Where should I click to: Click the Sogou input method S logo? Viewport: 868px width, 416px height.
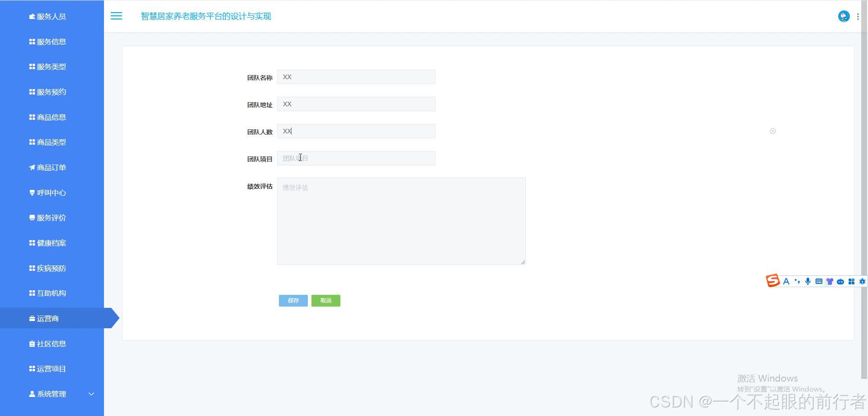(773, 281)
